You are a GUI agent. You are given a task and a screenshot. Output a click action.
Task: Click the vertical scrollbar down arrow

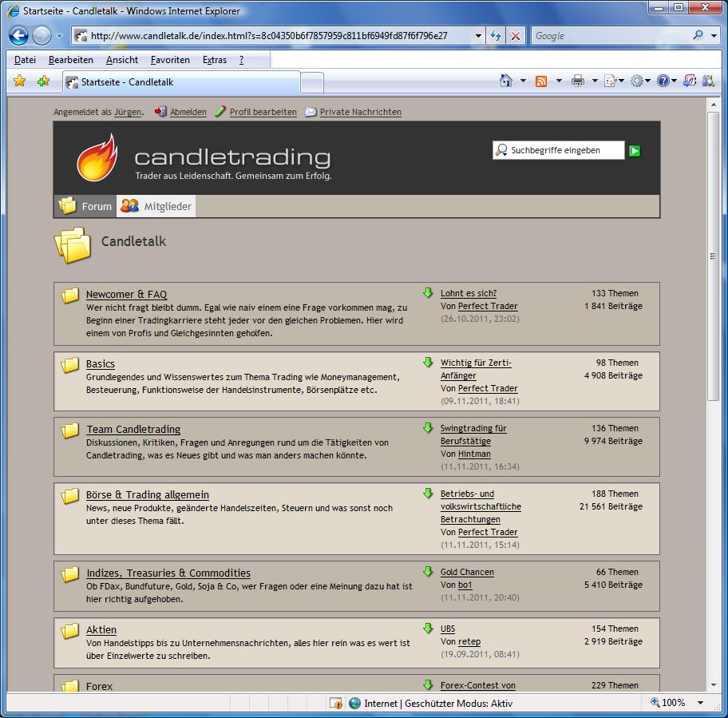click(x=714, y=685)
